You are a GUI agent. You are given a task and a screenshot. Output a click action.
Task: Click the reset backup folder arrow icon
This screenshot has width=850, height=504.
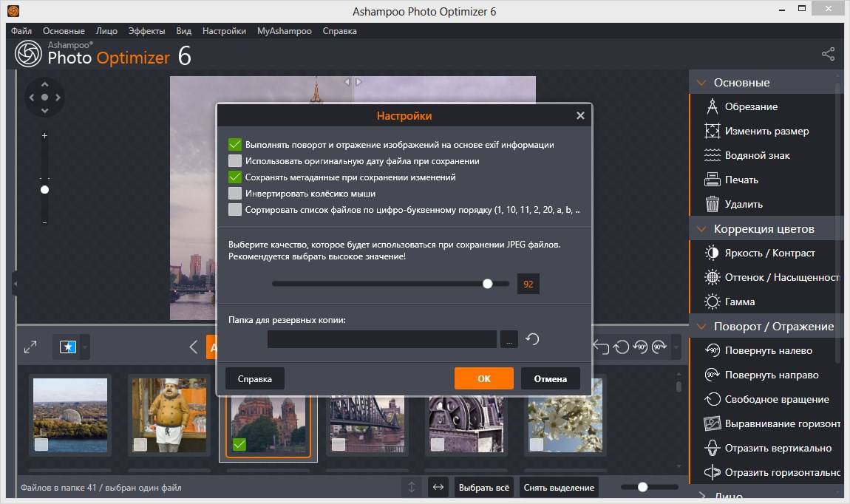click(532, 339)
